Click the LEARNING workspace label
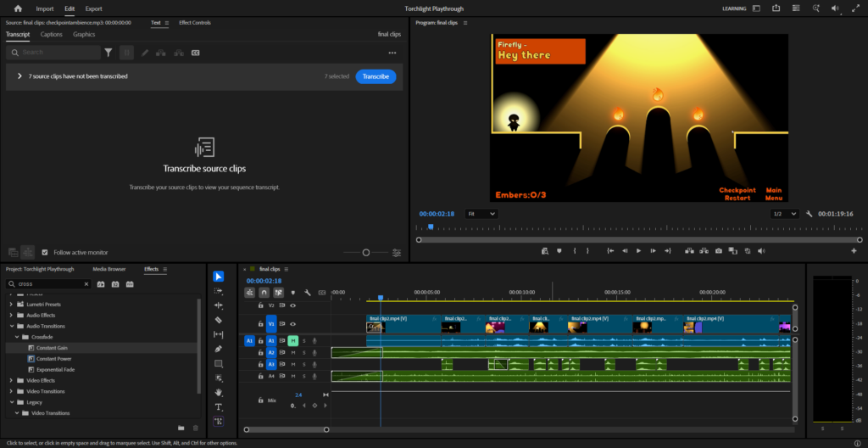 pos(734,8)
